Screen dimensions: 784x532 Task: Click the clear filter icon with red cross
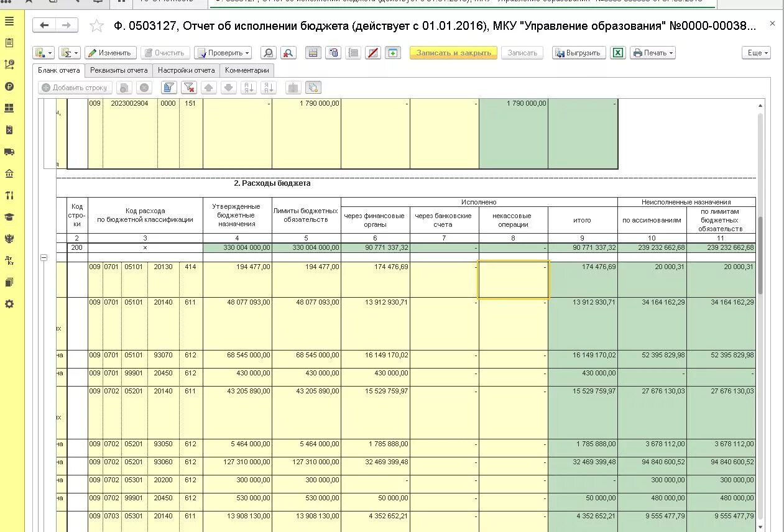point(189,88)
